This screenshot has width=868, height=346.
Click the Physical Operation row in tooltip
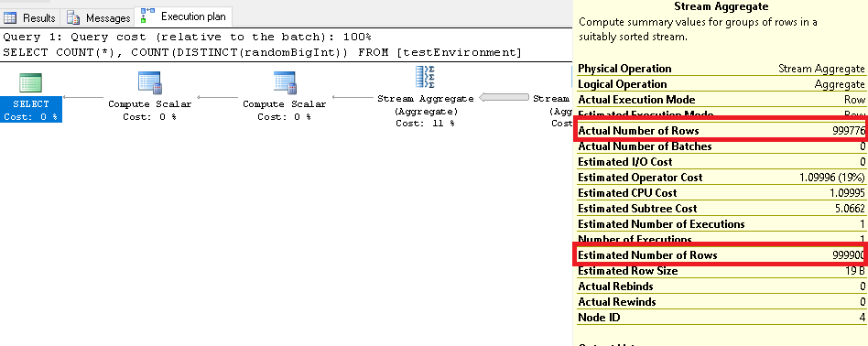point(722,69)
